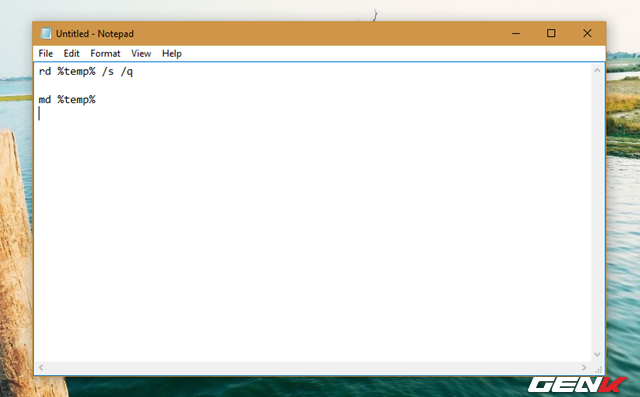Open the View menu
This screenshot has width=640, height=397.
[x=141, y=53]
